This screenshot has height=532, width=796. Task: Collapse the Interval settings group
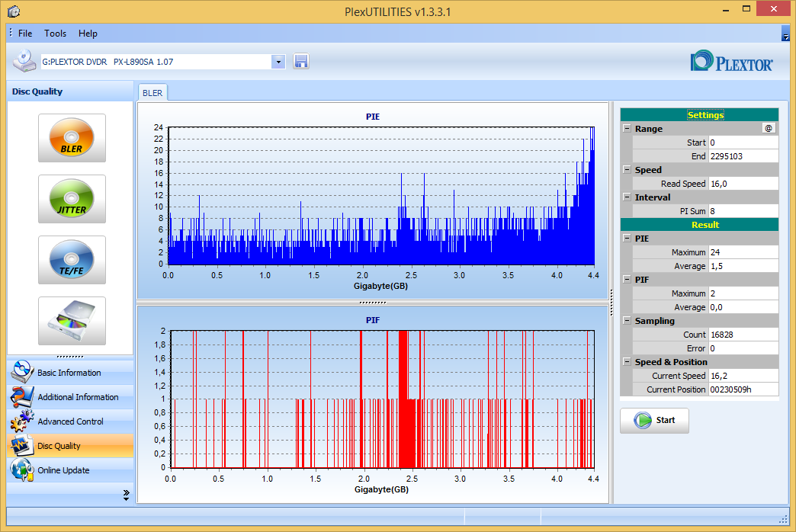(627, 197)
